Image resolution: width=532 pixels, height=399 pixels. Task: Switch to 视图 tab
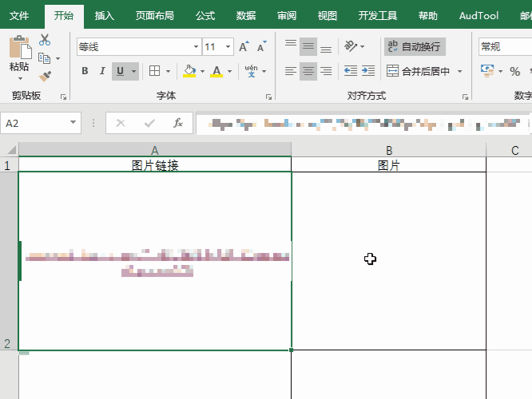click(327, 16)
